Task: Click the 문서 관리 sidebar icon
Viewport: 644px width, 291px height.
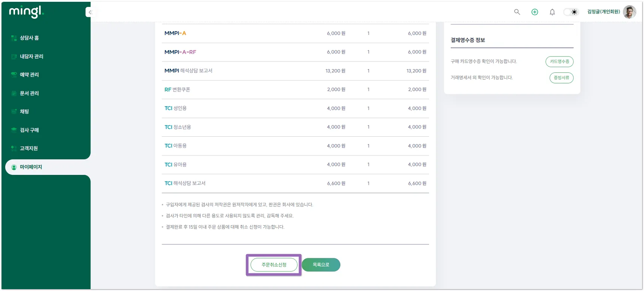Action: (x=14, y=93)
